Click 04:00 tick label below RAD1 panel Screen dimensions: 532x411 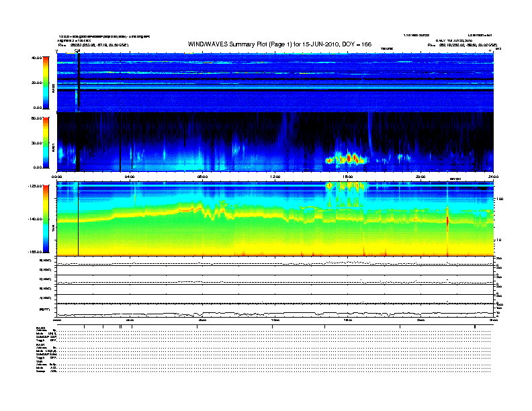point(130,177)
